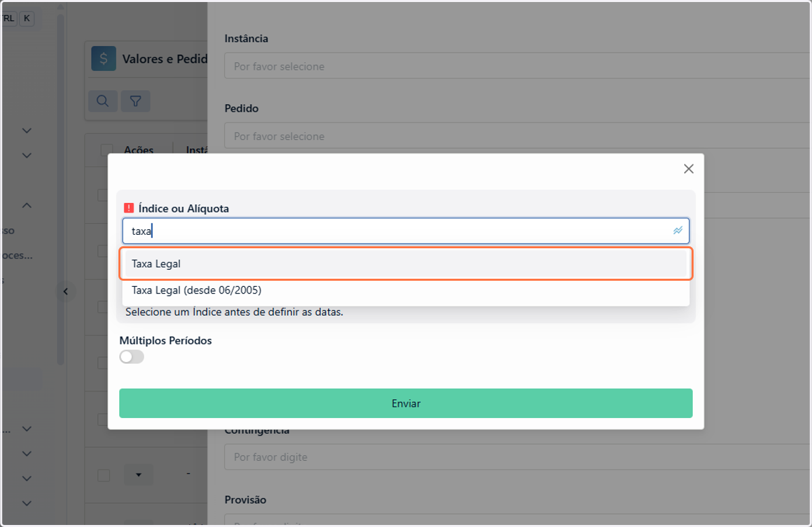Collapse sidebar with left chevron arrow
The width and height of the screenshot is (812, 527).
coord(66,292)
